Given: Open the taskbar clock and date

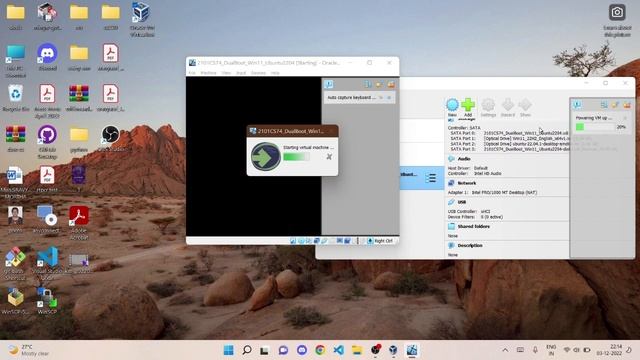Looking at the screenshot, I should 609,350.
